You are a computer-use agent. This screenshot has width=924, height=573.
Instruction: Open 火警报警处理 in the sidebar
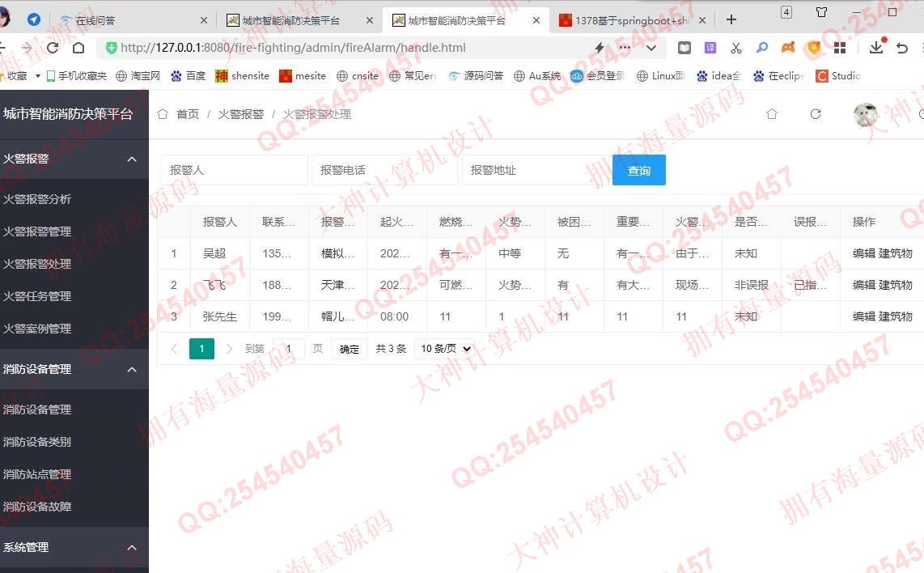click(x=37, y=264)
